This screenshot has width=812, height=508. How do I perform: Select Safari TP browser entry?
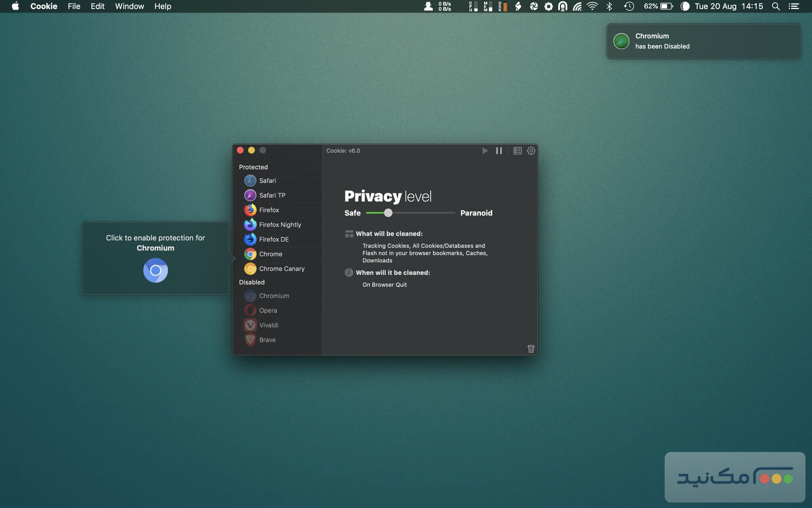coord(272,195)
